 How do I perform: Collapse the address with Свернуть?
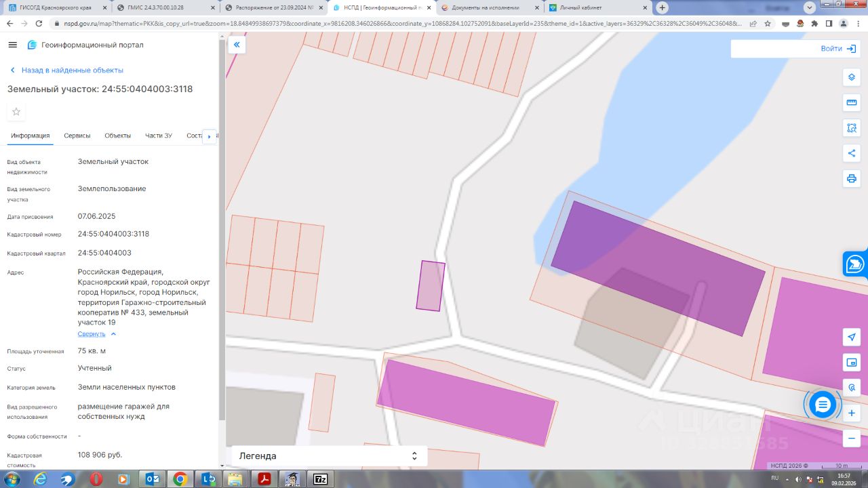[97, 334]
